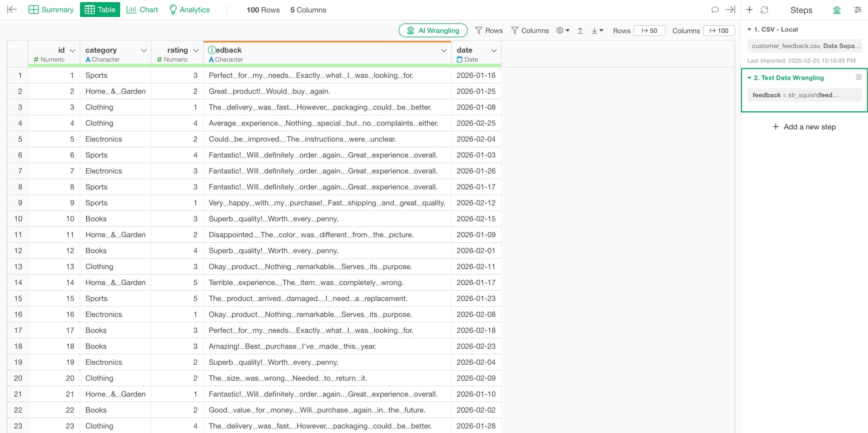Collapse the Steps panel using arrow icon
868x433 pixels.
point(730,9)
